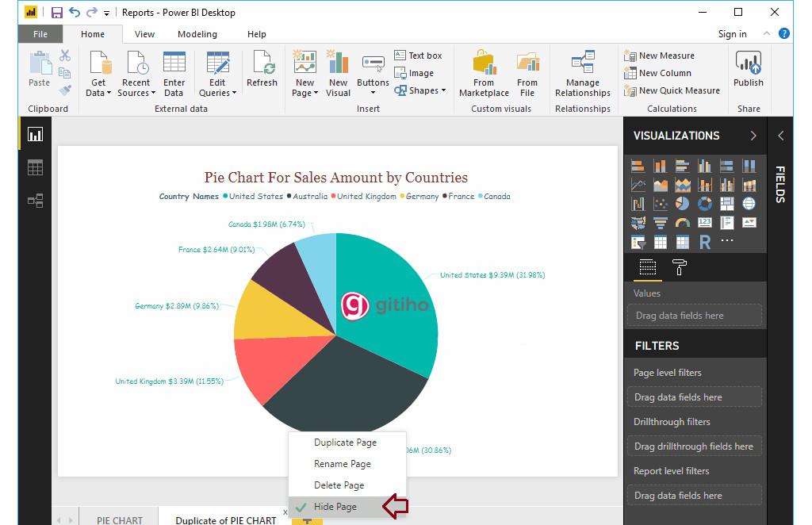The height and width of the screenshot is (525, 812).
Task: Import more custom visuals via ellipsis
Action: tap(727, 240)
